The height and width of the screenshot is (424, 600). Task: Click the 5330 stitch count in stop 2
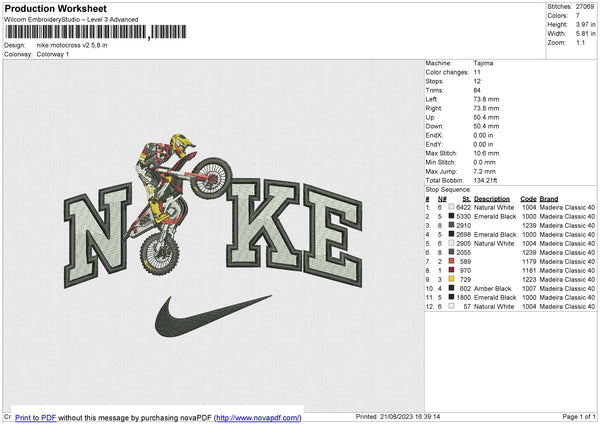pos(463,217)
